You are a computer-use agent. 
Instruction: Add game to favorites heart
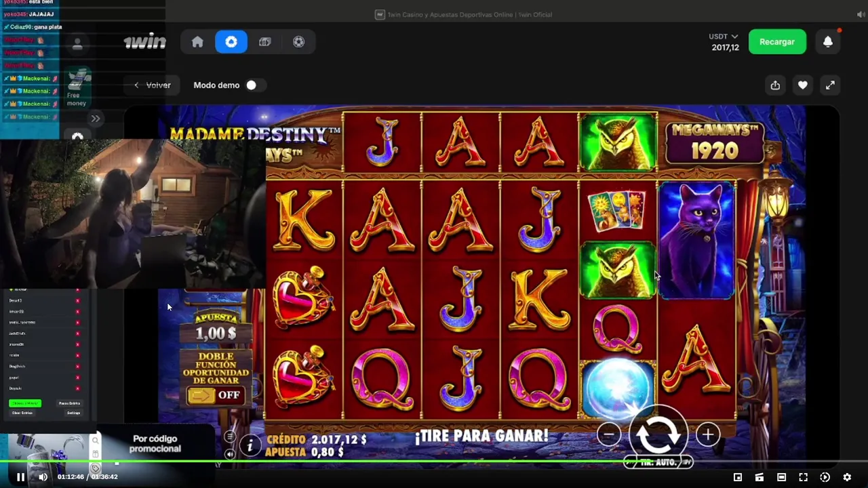click(x=803, y=85)
